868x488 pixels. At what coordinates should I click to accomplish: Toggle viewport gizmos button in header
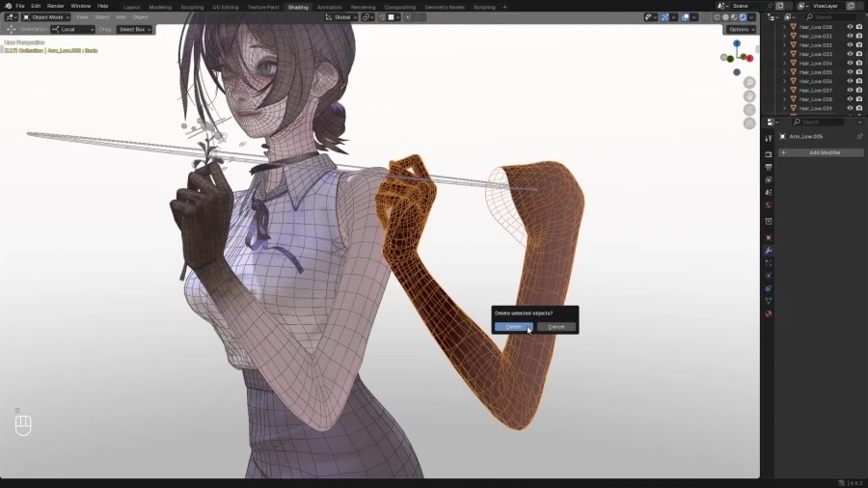tap(665, 17)
